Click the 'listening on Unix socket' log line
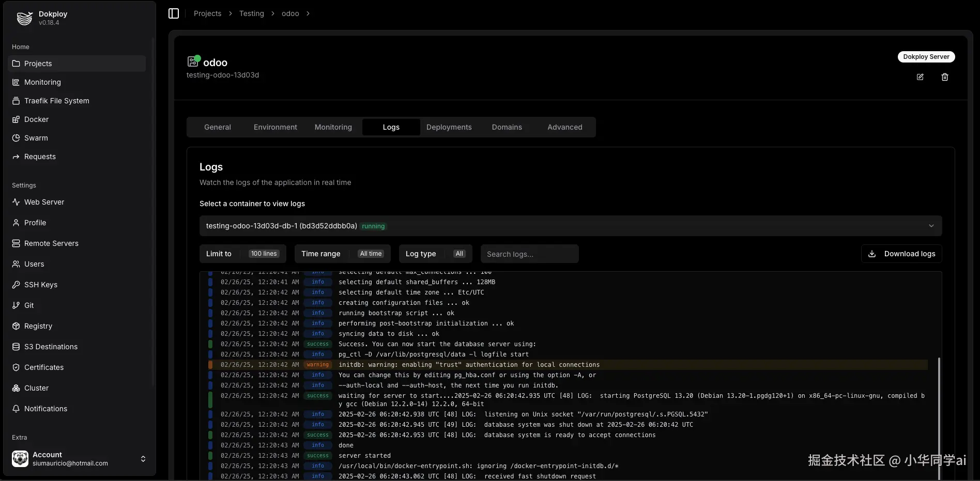This screenshot has height=481, width=980. click(x=567, y=414)
